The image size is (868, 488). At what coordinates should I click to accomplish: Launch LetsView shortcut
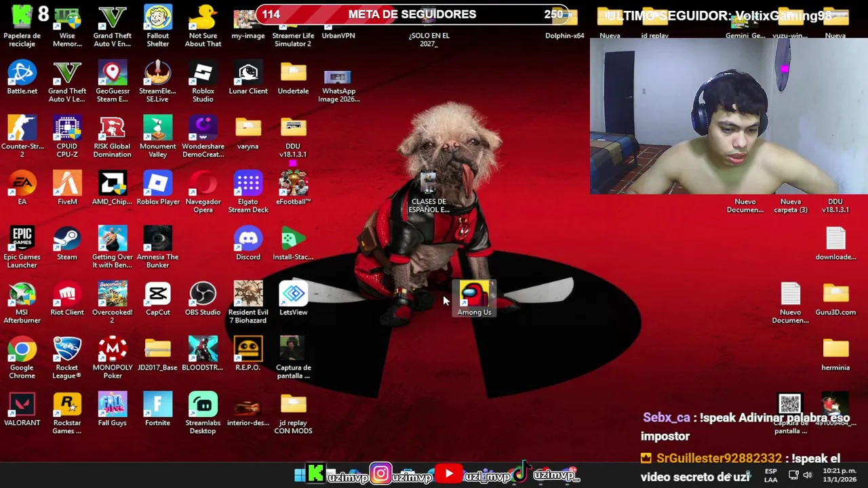pos(293,299)
